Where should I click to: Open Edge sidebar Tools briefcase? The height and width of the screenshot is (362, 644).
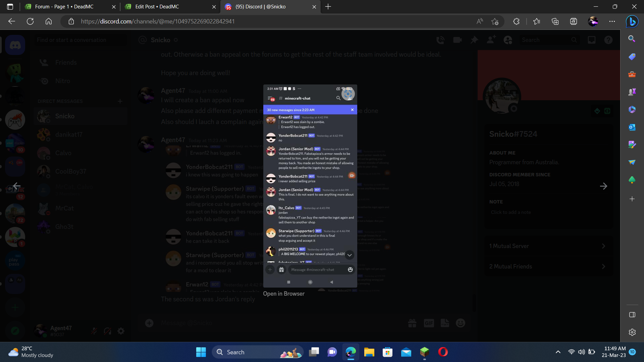[632, 74]
